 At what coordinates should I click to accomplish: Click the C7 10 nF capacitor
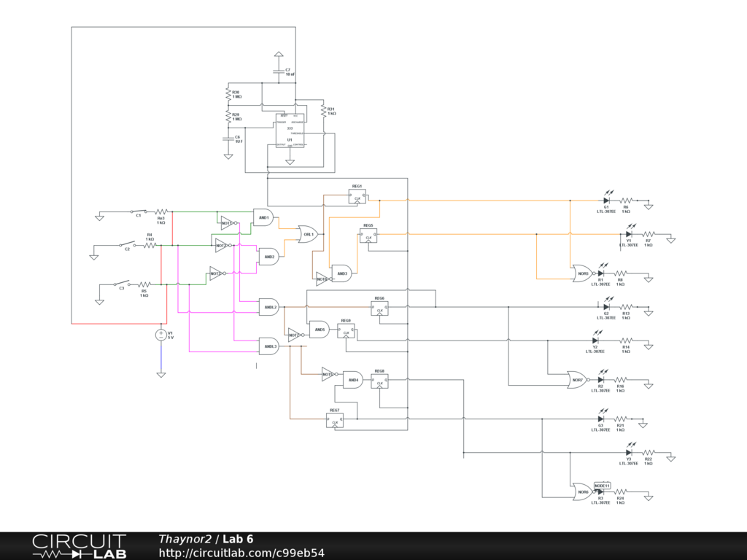click(x=278, y=71)
